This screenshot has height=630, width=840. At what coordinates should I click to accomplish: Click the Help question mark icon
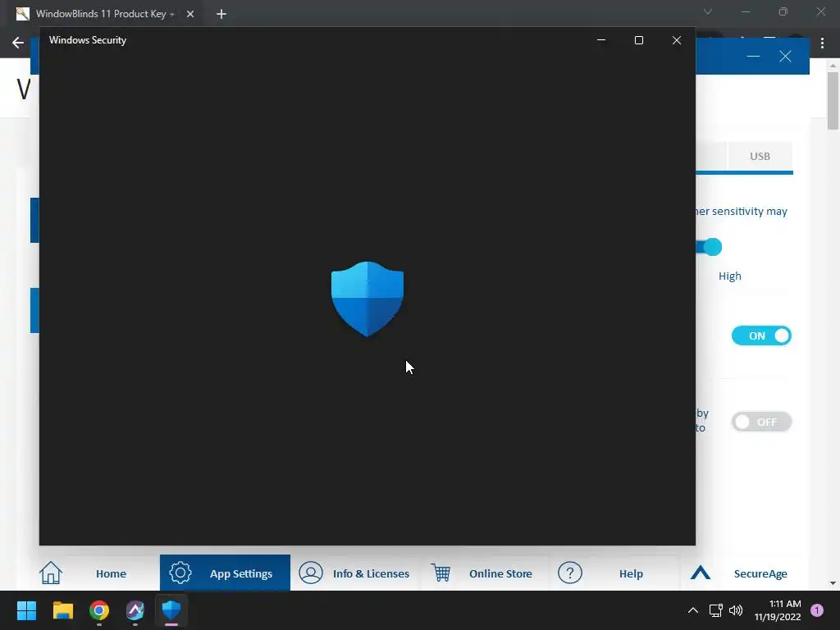click(x=570, y=573)
